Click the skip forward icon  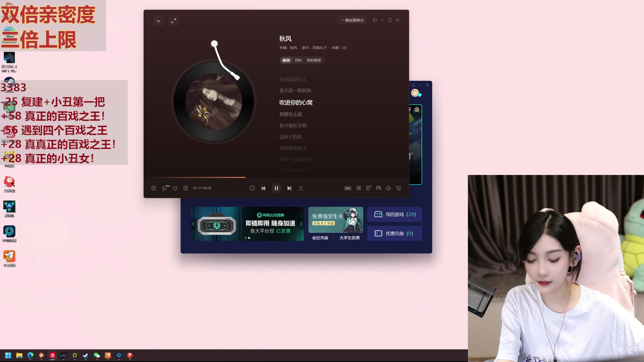tap(289, 188)
